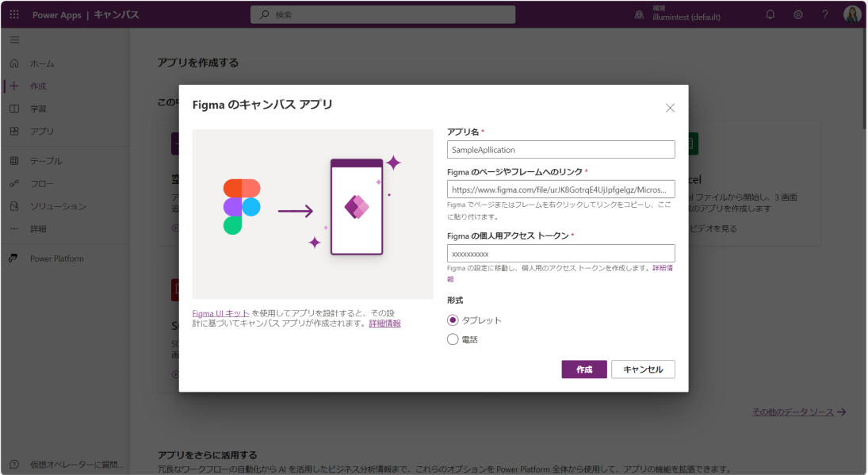Click the Figma link URL input field

pyautogui.click(x=560, y=190)
